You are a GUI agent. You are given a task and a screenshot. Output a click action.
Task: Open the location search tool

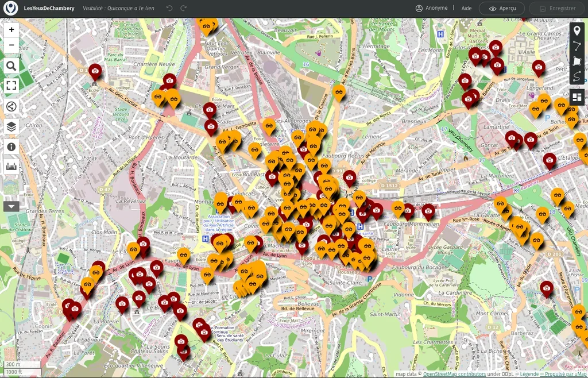click(11, 66)
